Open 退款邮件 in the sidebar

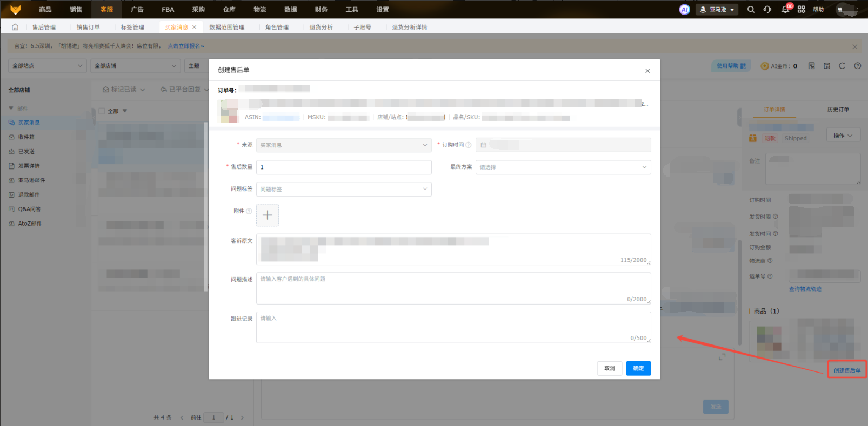29,195
